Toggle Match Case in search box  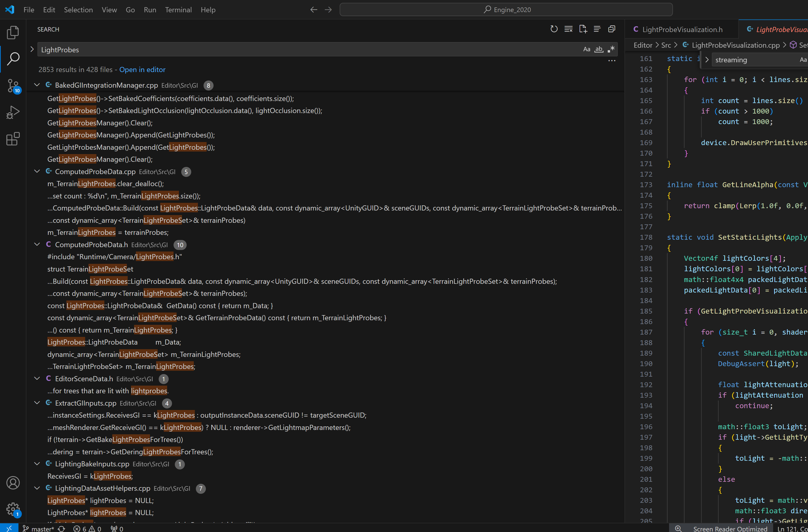click(x=586, y=49)
